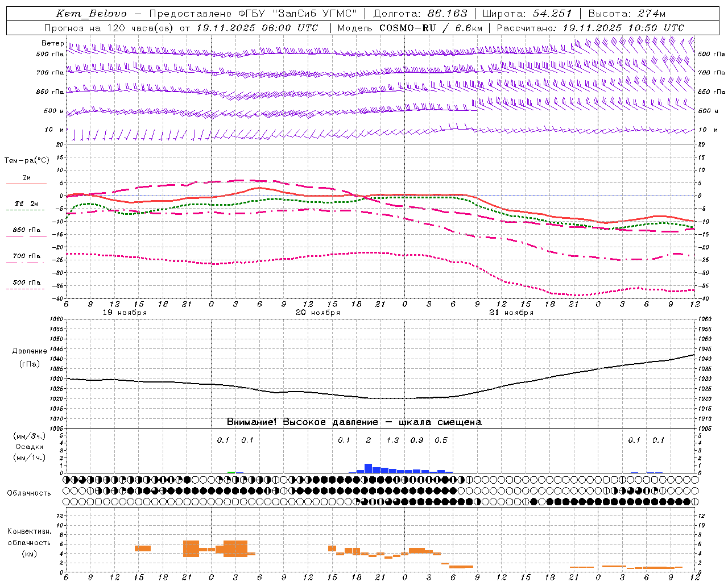Click the text Прогноз на 120 часа(ов)
This screenshot has width=728, height=582.
(x=110, y=28)
